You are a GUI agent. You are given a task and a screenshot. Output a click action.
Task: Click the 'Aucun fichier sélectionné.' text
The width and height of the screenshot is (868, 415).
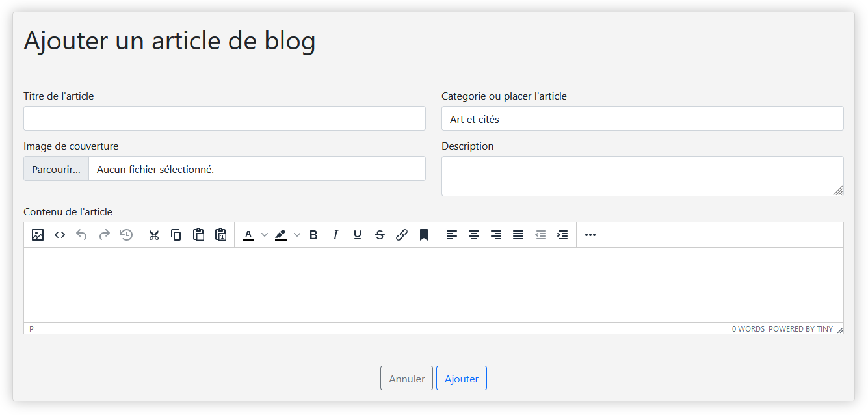[x=155, y=169]
